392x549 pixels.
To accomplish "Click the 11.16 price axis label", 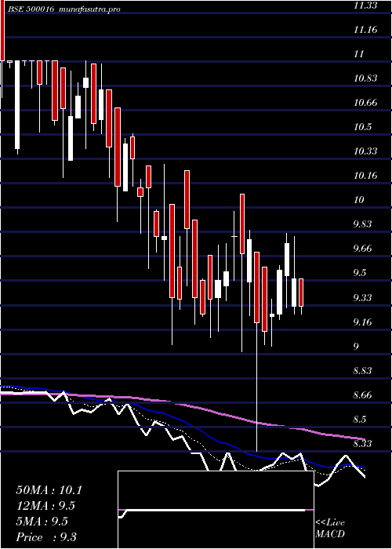I will pos(365,30).
